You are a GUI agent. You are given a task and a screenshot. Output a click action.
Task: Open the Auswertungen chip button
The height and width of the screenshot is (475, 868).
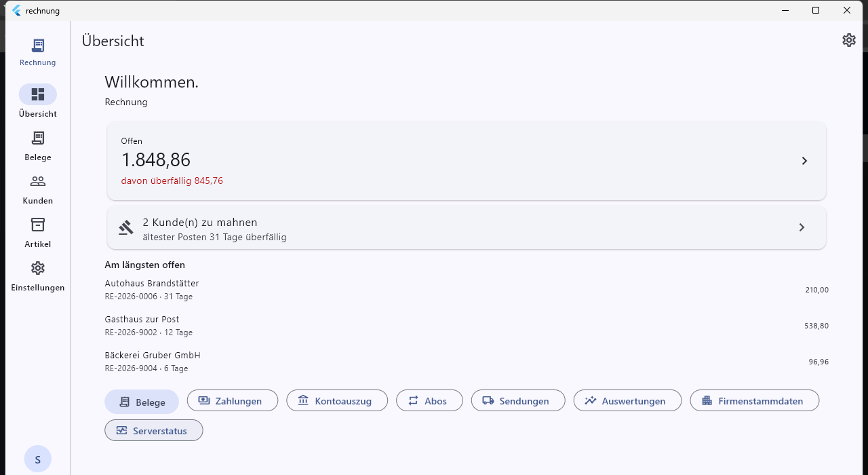click(x=627, y=400)
